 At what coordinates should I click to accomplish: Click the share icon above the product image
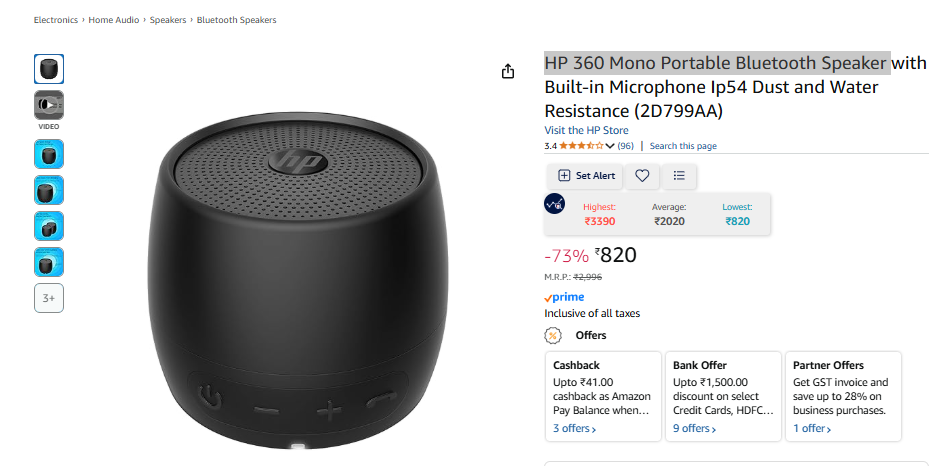pos(508,71)
